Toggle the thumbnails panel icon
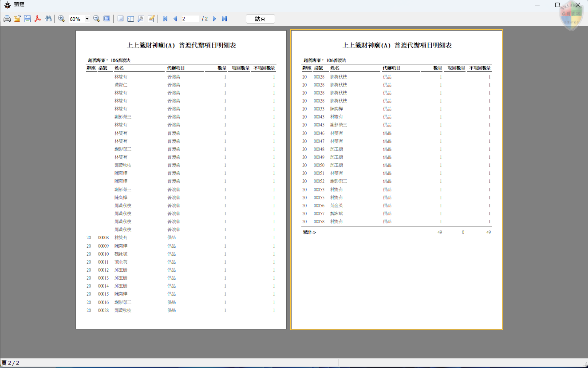 [130, 19]
